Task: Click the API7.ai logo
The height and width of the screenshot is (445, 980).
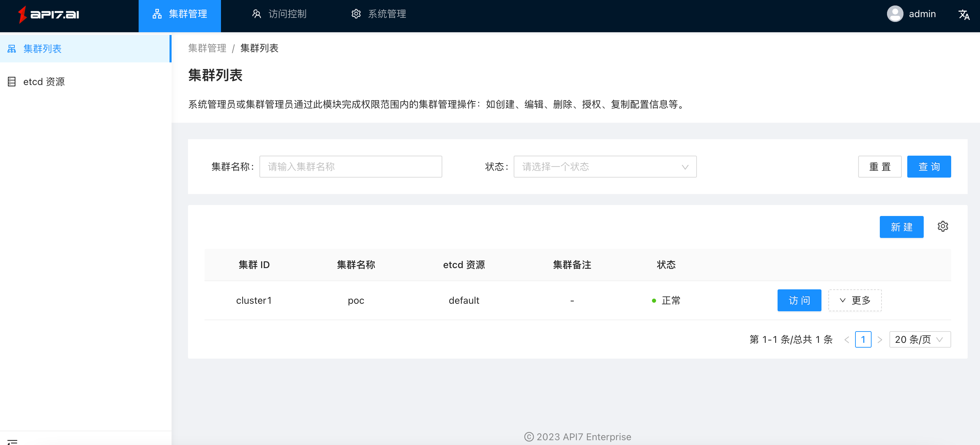Action: point(49,14)
